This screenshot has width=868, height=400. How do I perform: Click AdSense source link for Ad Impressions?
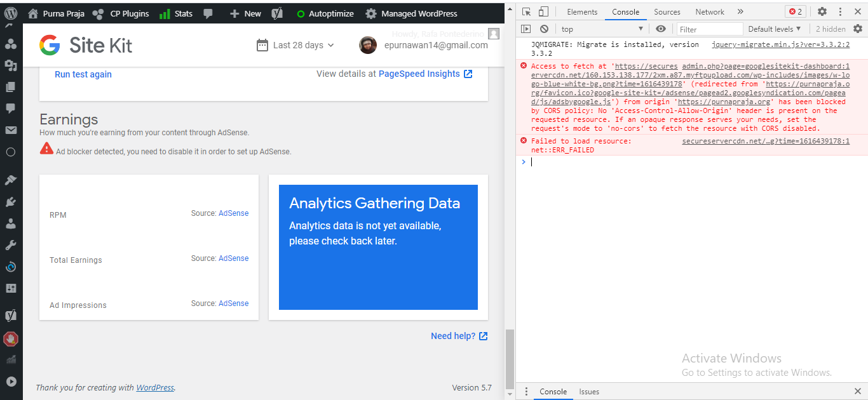pos(233,303)
